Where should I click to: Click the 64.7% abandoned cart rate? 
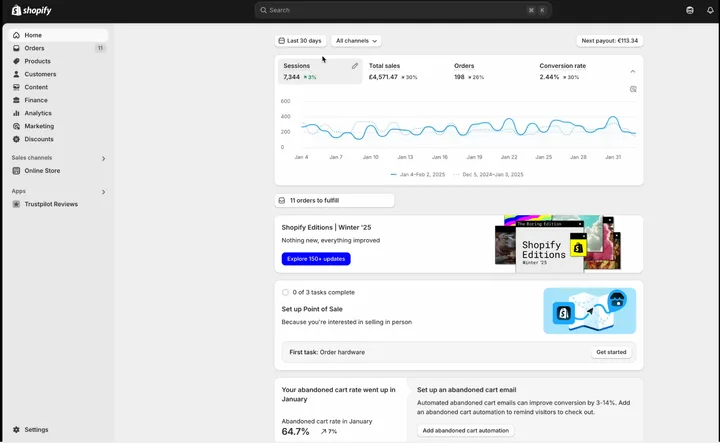tap(295, 432)
